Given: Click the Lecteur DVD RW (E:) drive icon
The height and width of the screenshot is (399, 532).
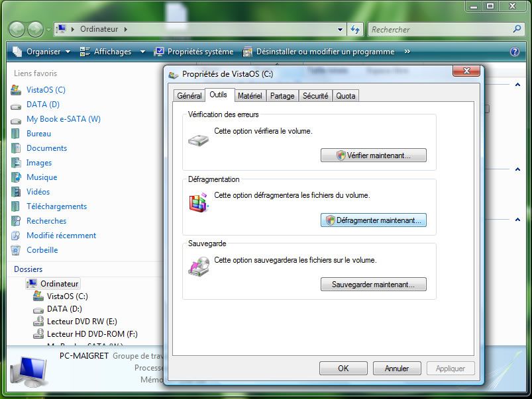Looking at the screenshot, I should 38,321.
